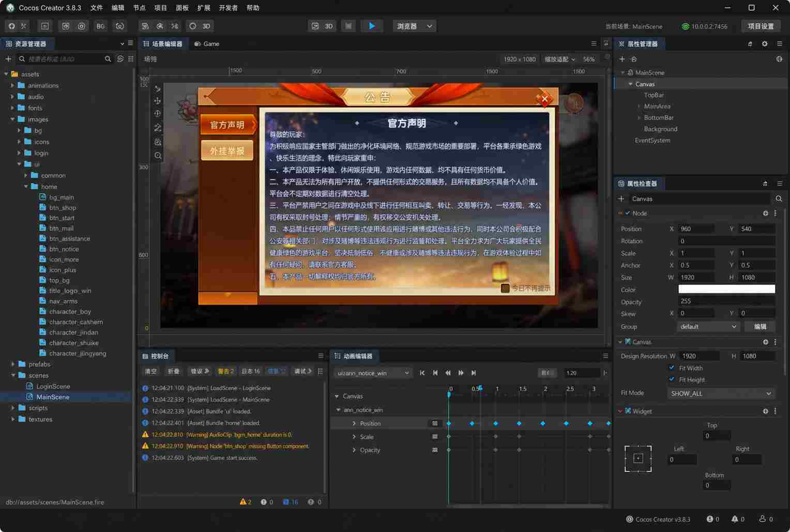This screenshot has width=790, height=532.
Task: Step to the previous animation frame
Action: coord(435,373)
